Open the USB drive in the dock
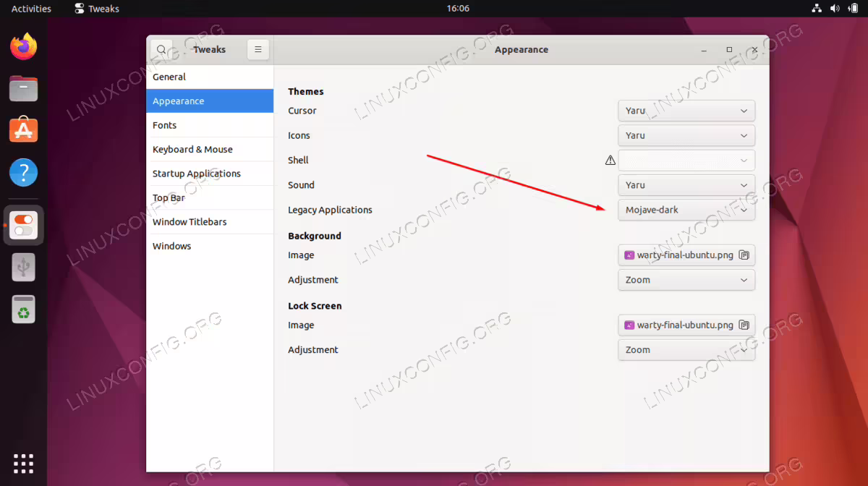 click(x=24, y=268)
